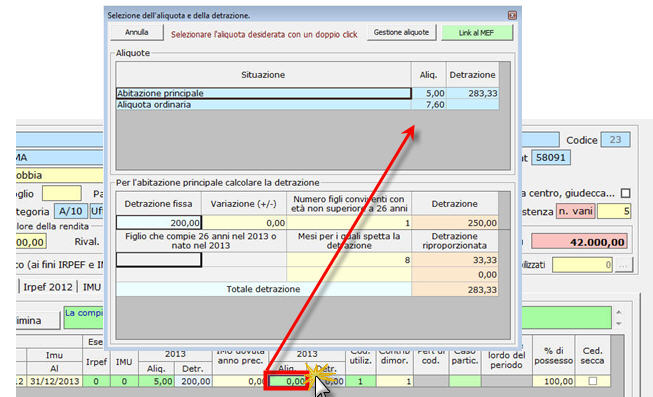Viewport: 653px width, 397px height.
Task: Click the 283,33 detrazione cell in Aliquote
Action: tap(472, 93)
